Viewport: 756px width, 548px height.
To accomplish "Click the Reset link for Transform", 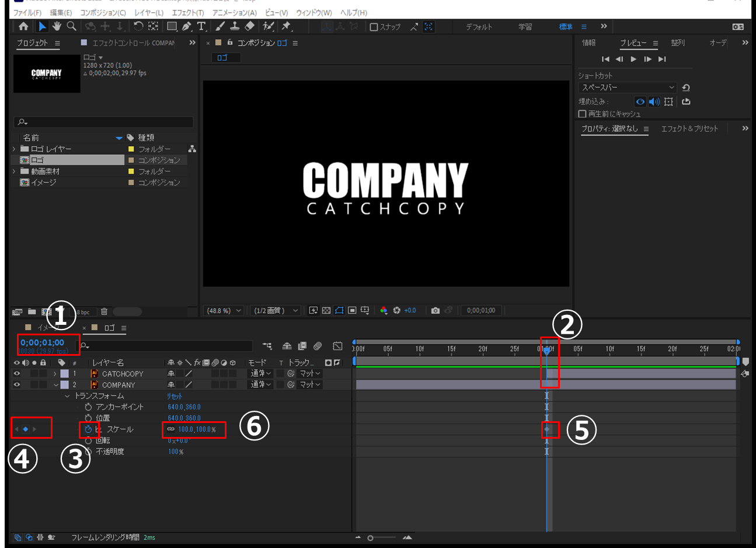I will click(174, 396).
